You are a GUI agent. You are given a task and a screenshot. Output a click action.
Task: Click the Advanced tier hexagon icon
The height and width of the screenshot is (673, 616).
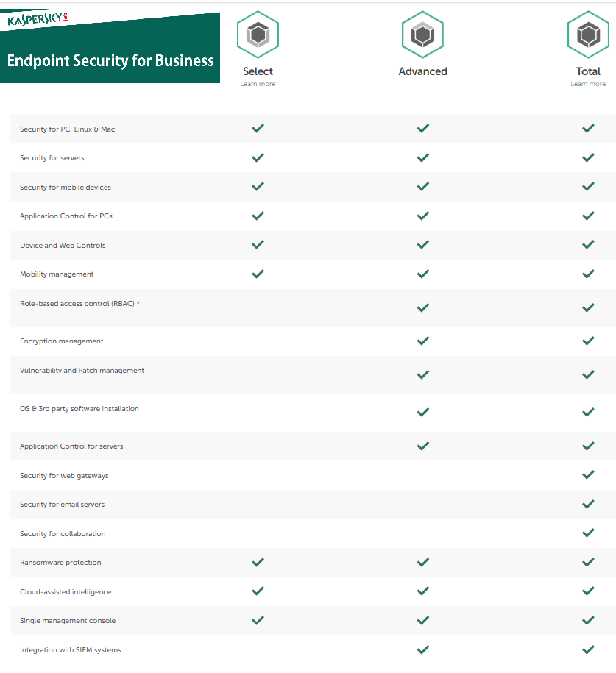point(422,35)
